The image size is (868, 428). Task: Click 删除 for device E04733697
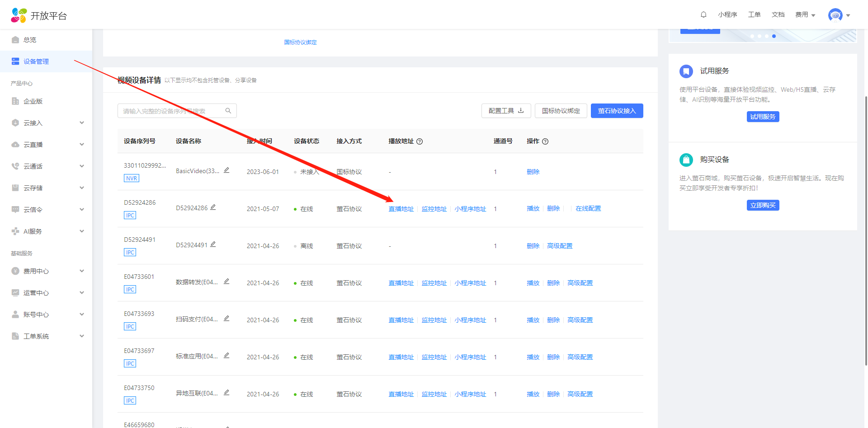coord(553,357)
